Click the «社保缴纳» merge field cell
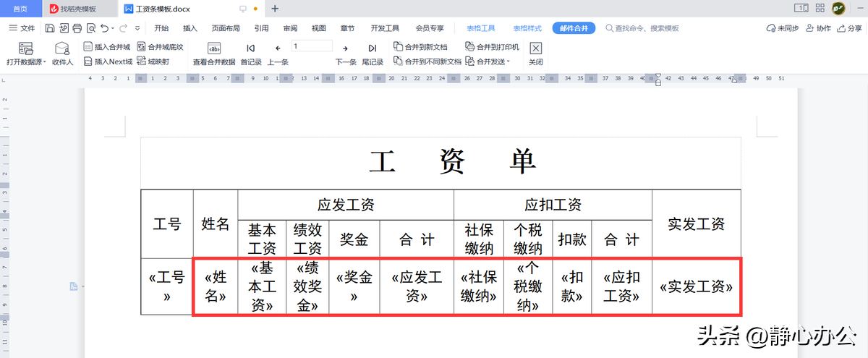 [x=479, y=287]
